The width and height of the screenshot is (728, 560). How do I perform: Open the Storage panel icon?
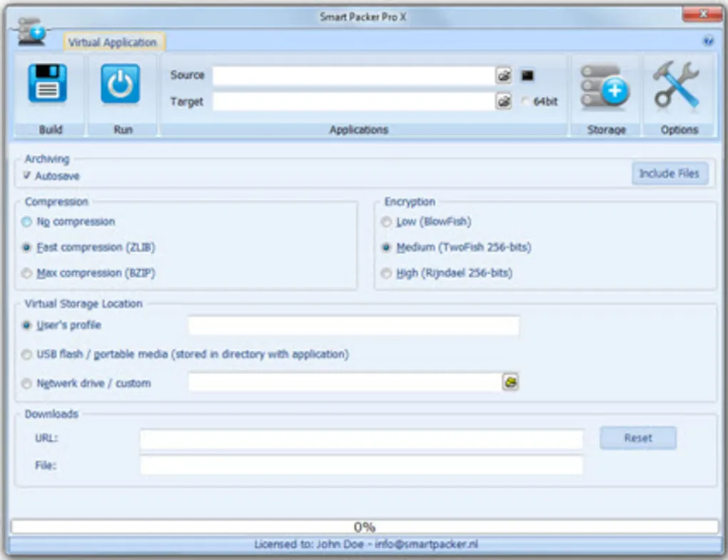[605, 86]
